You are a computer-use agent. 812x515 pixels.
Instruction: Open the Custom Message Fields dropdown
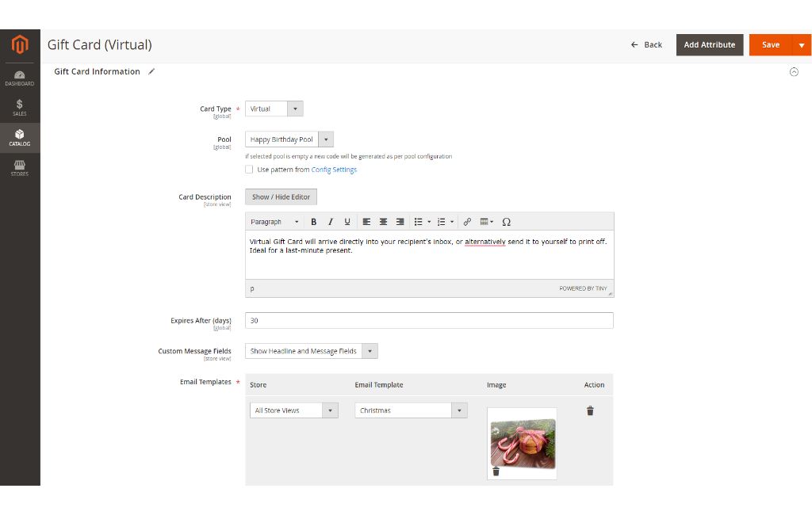(311, 351)
